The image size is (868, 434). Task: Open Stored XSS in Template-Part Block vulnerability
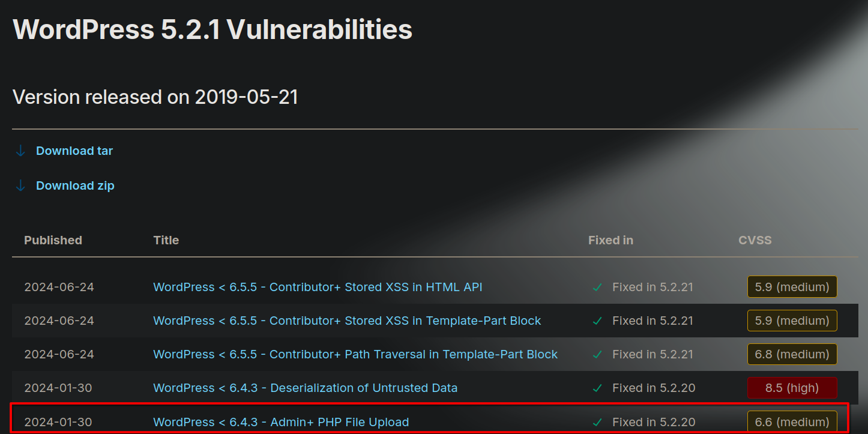(x=347, y=321)
